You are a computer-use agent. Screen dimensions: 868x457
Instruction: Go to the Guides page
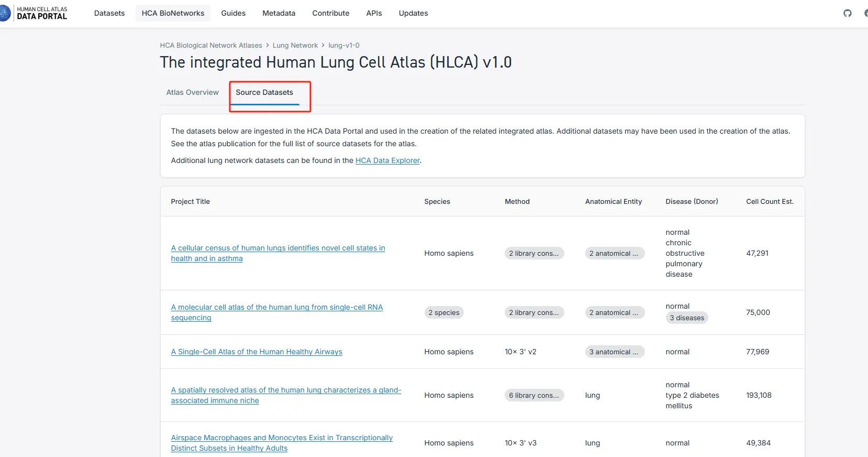(233, 13)
